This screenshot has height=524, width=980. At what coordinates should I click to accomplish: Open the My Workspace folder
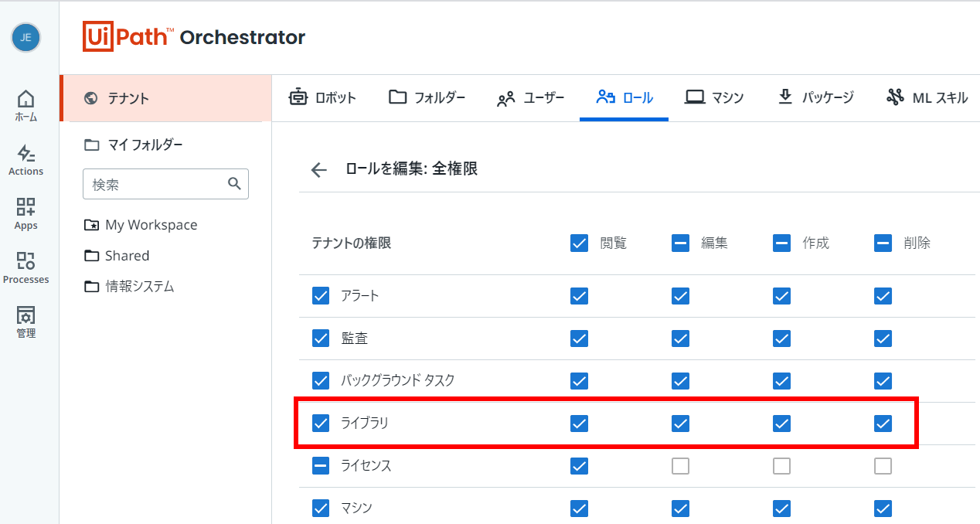click(x=141, y=225)
